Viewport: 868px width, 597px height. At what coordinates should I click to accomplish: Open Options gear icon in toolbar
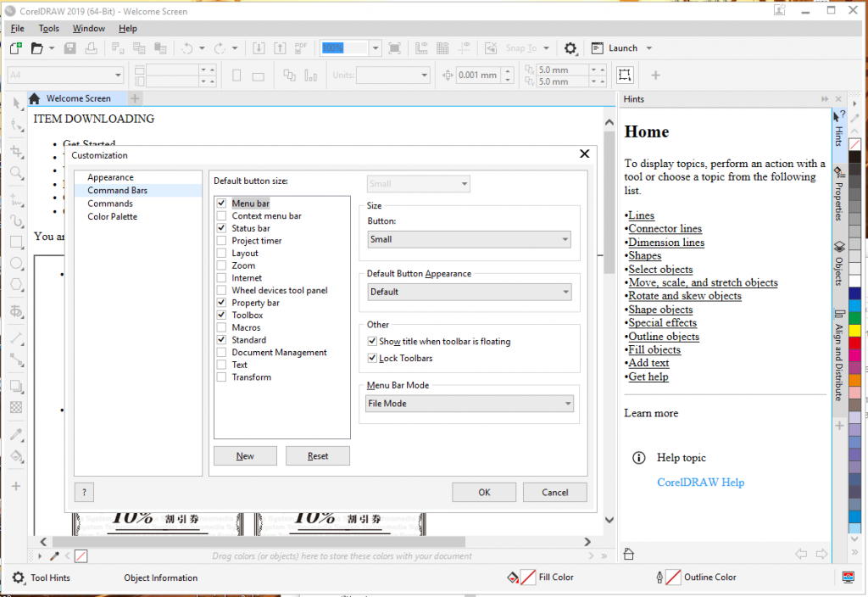570,48
